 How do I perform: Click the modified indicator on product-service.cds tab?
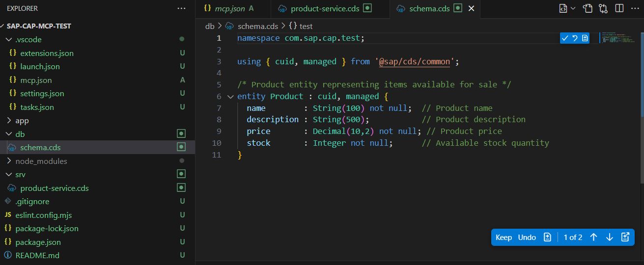point(367,8)
